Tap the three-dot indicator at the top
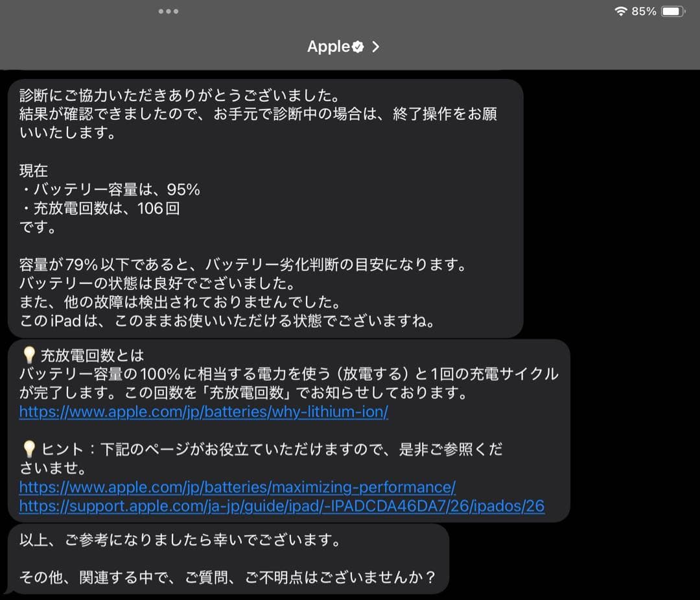The height and width of the screenshot is (600, 700). [169, 11]
